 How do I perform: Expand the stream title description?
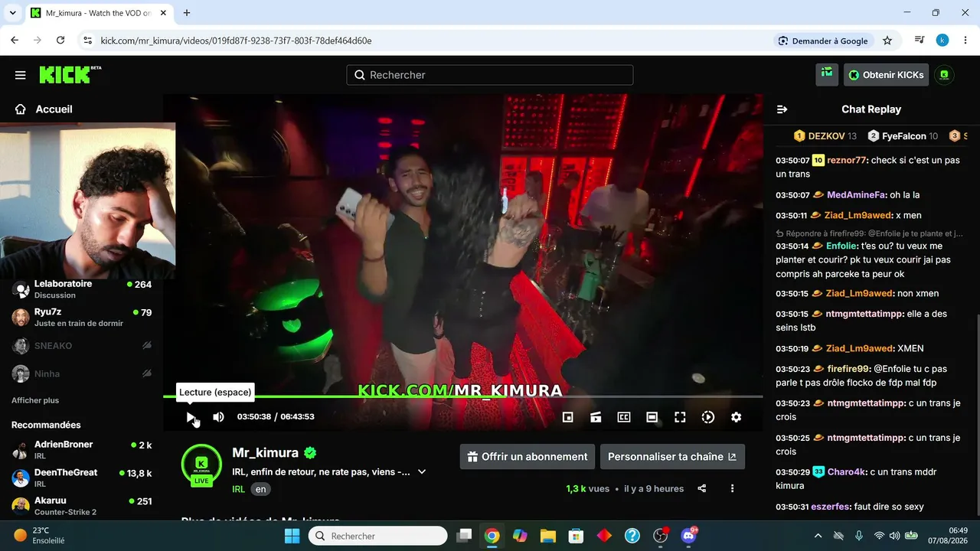tap(422, 472)
